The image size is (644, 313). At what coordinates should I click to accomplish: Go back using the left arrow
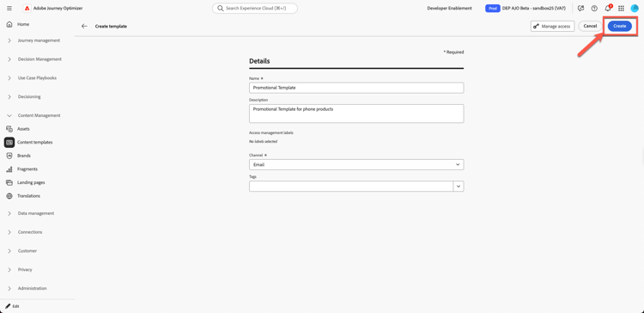pyautogui.click(x=84, y=27)
